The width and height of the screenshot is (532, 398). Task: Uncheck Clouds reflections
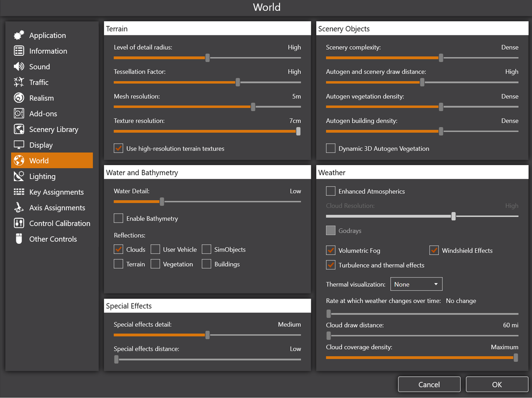[x=118, y=249]
